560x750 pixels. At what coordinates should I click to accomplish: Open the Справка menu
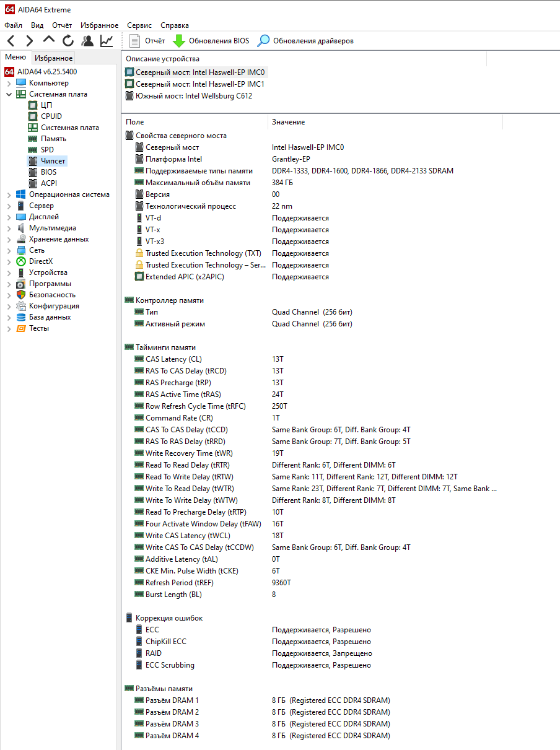pos(175,25)
